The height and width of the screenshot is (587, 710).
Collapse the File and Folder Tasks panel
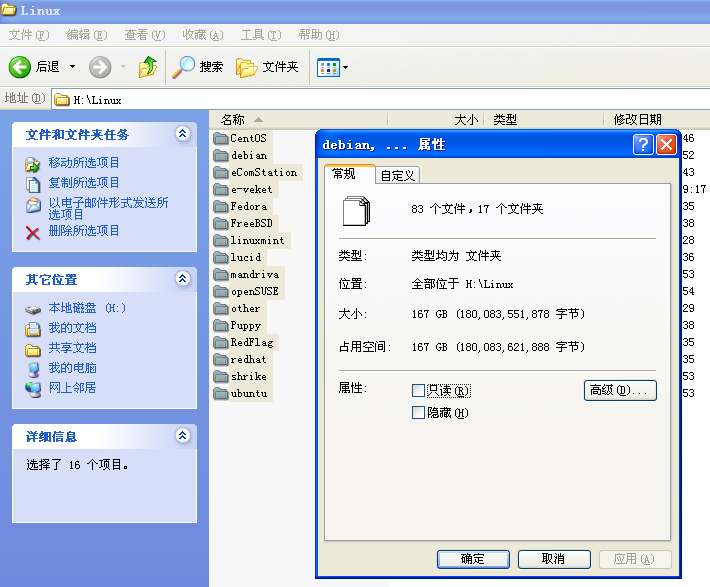pos(182,134)
